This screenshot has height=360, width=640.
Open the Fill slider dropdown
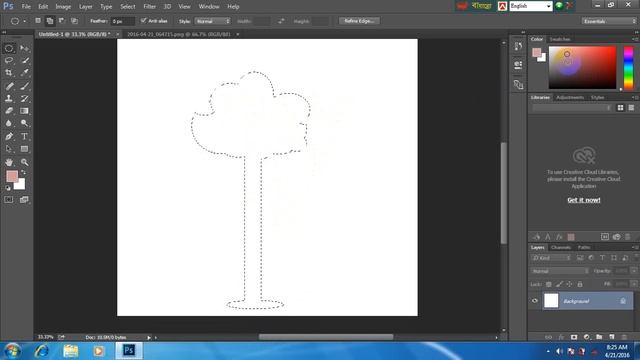coord(634,284)
